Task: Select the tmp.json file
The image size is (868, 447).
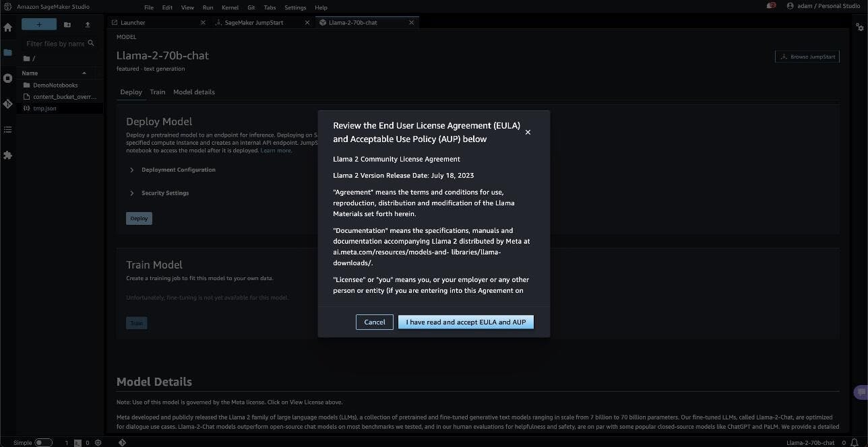Action: tap(45, 108)
